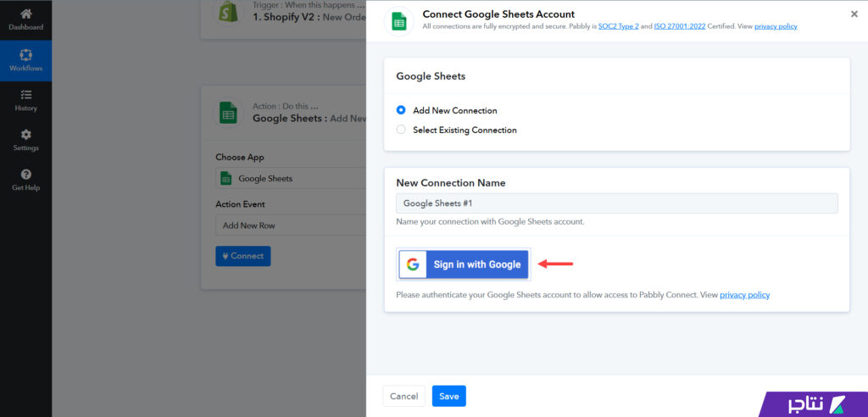The image size is (868, 417).
Task: Click the 'Action : Do this ...' text
Action: tap(285, 106)
